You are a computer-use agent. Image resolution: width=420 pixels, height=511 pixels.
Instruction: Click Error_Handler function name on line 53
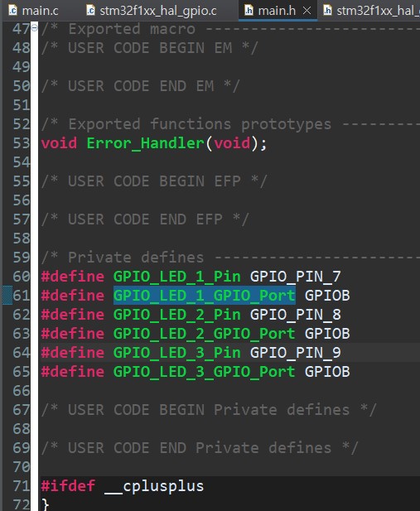point(146,143)
